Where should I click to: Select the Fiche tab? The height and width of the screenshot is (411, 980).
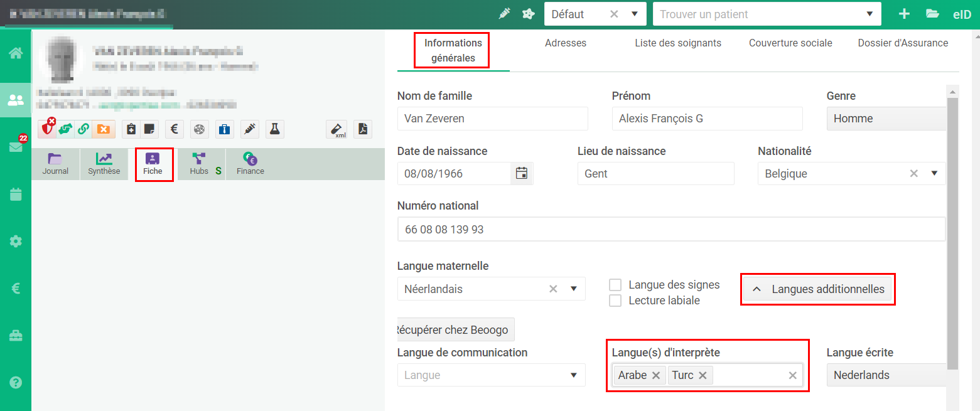pyautogui.click(x=153, y=164)
